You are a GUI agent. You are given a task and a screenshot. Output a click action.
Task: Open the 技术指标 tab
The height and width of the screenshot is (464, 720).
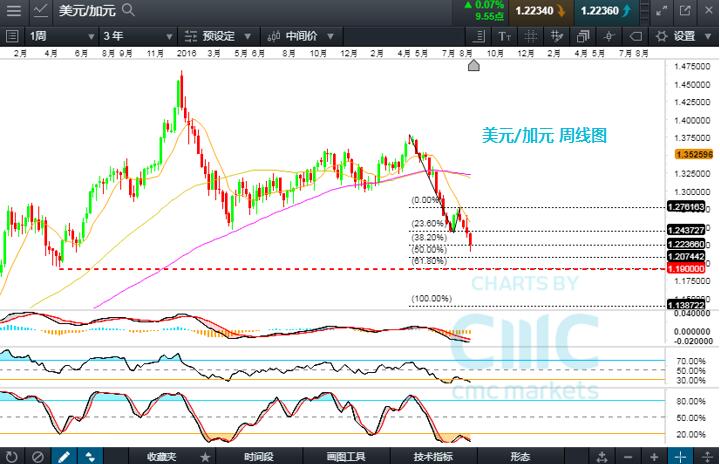click(x=434, y=456)
